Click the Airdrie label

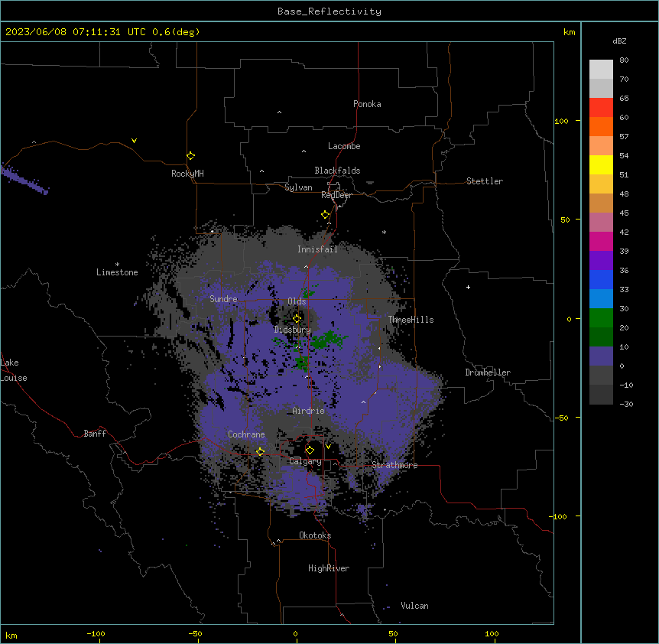click(309, 411)
